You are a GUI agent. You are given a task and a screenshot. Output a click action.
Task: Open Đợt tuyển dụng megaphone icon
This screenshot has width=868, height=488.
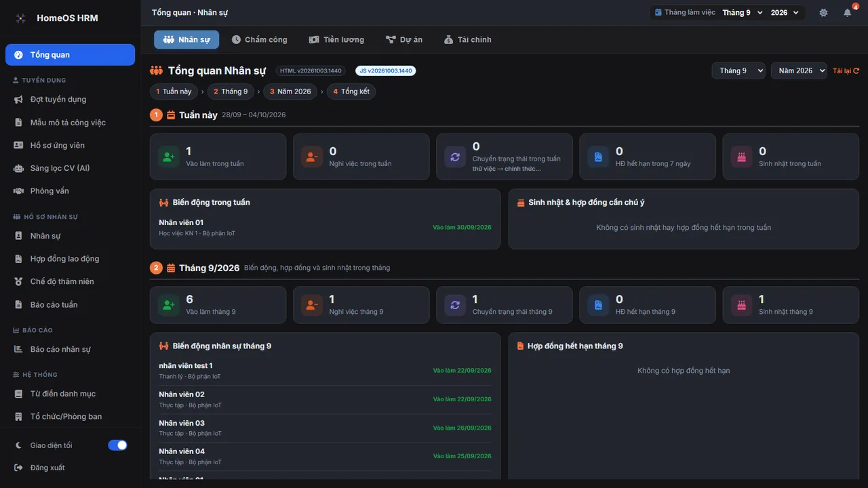(18, 100)
